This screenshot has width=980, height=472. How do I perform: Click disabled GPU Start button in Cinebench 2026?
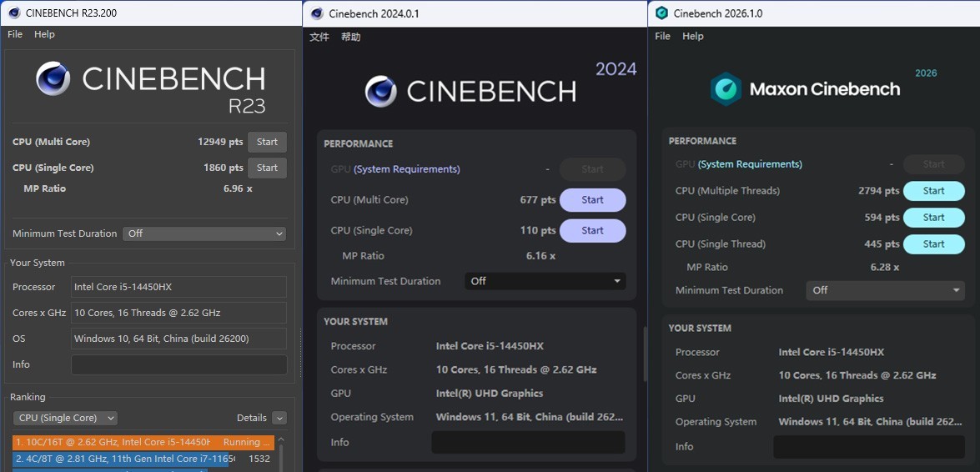tap(934, 164)
